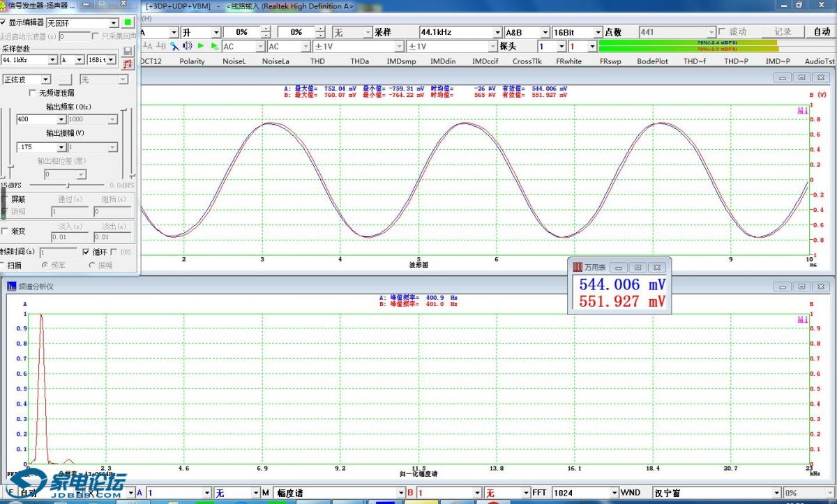Click the speaker sound icon in toolbar
837x504 pixels.
click(187, 46)
